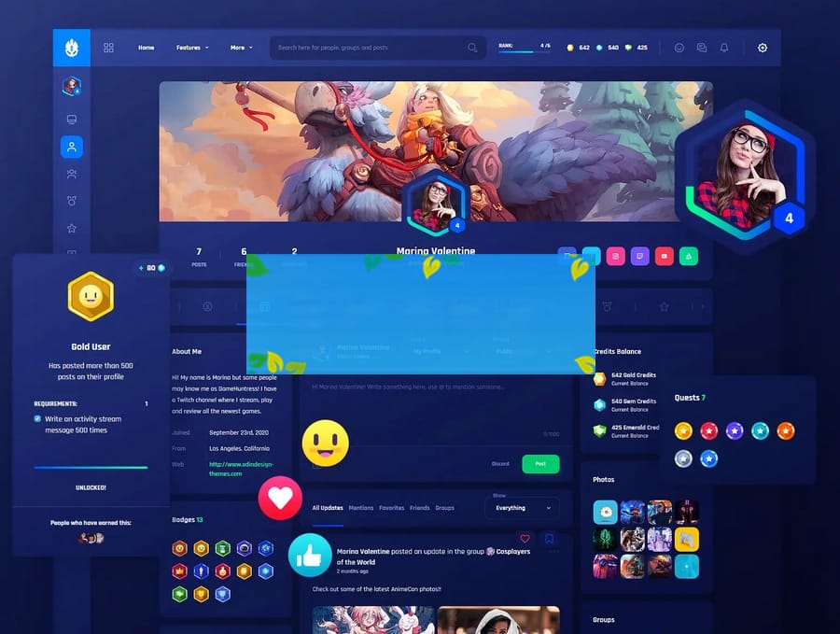Open the chat messages icon

(702, 48)
